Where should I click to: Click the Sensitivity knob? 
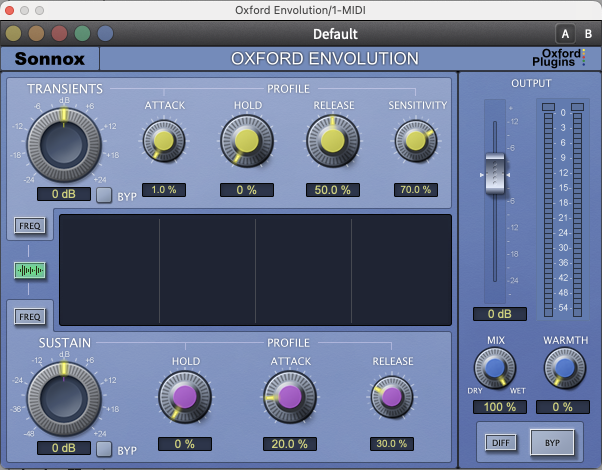(416, 141)
